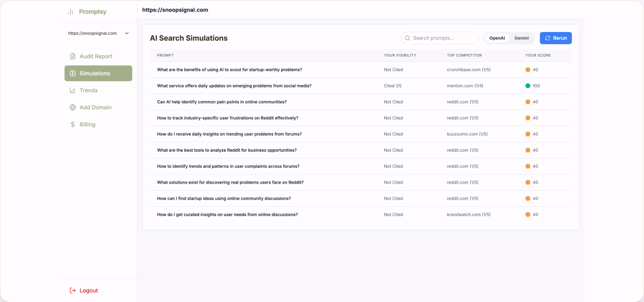Open Add Domain in the sidebar
Image resolution: width=644 pixels, height=302 pixels.
98,107
